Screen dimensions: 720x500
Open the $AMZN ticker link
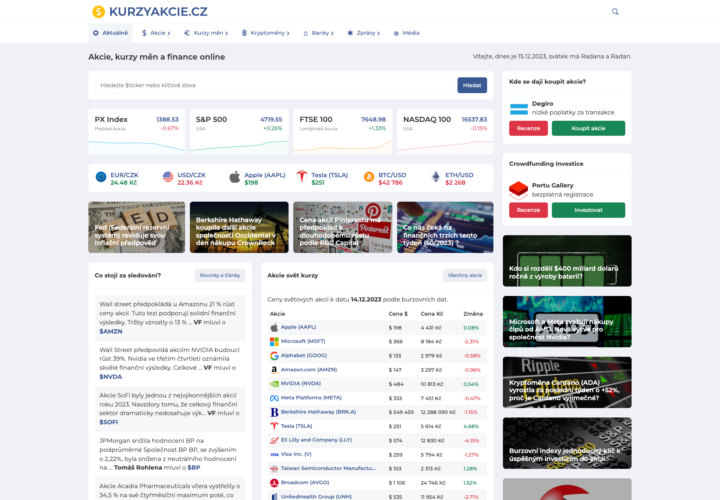[x=111, y=331]
